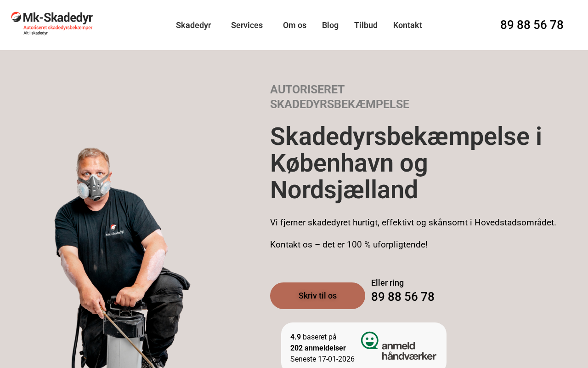Select Kontakt in the navigation bar
Screen dimensions: 588x368
coord(407,25)
